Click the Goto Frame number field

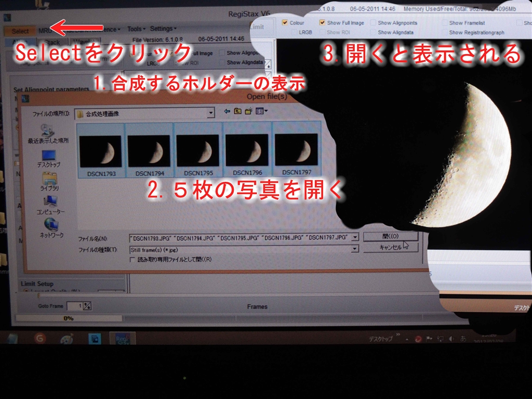click(x=75, y=305)
